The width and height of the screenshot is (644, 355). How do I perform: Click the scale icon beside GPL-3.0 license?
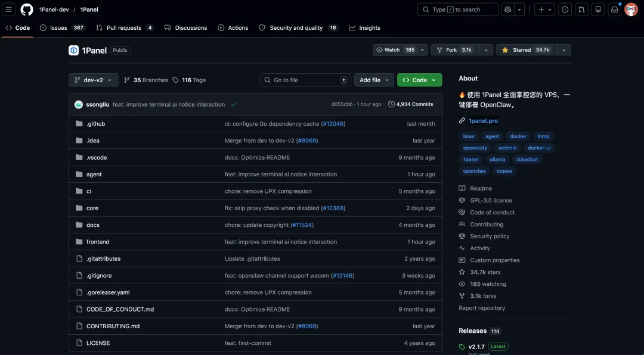(462, 200)
